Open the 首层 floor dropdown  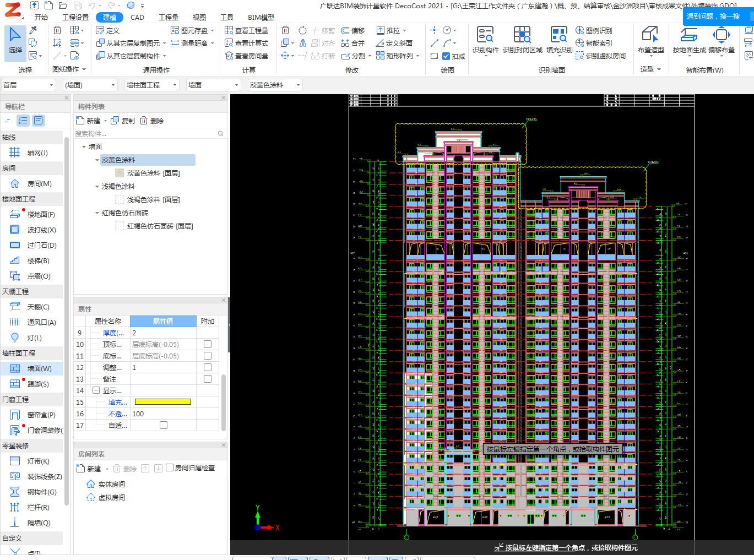[29, 85]
